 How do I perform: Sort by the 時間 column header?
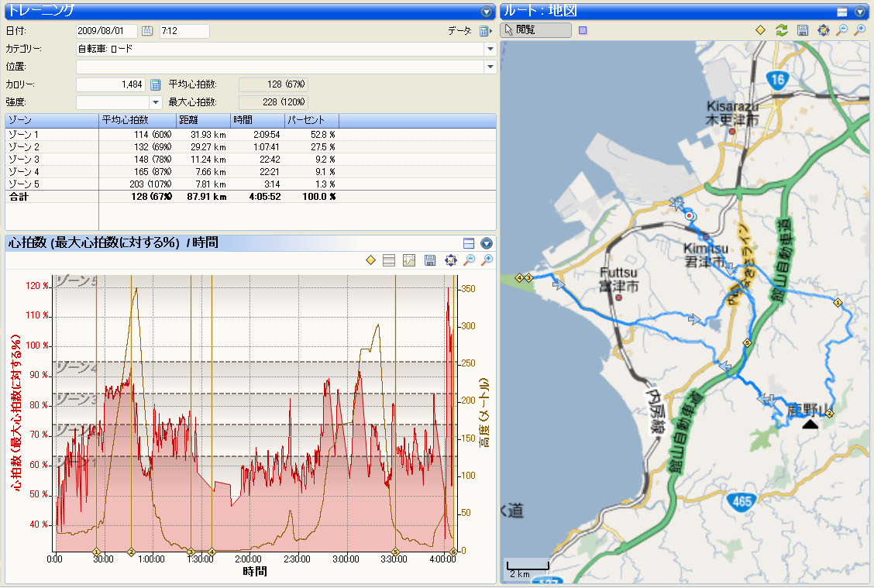point(257,120)
